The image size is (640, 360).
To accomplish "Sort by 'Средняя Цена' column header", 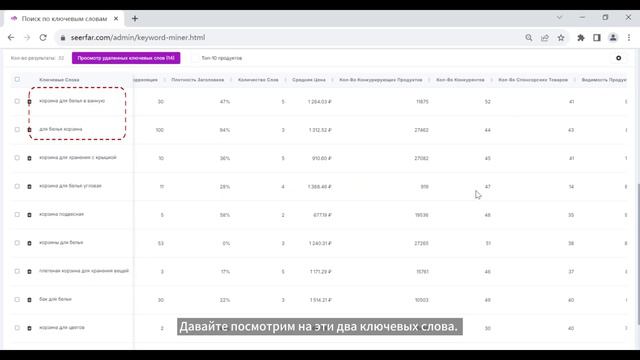I will [x=309, y=80].
